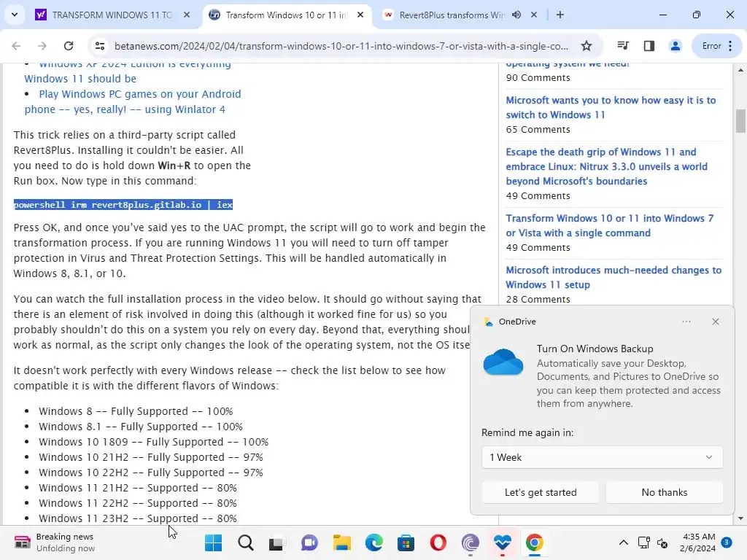747x560 pixels.
Task: Open the tab search dropdown arrow
Action: (x=15, y=15)
